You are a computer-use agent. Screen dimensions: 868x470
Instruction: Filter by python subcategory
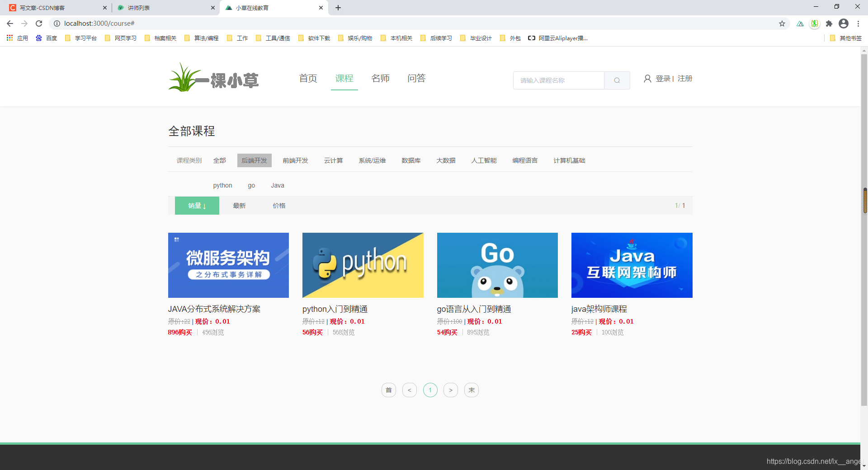223,185
